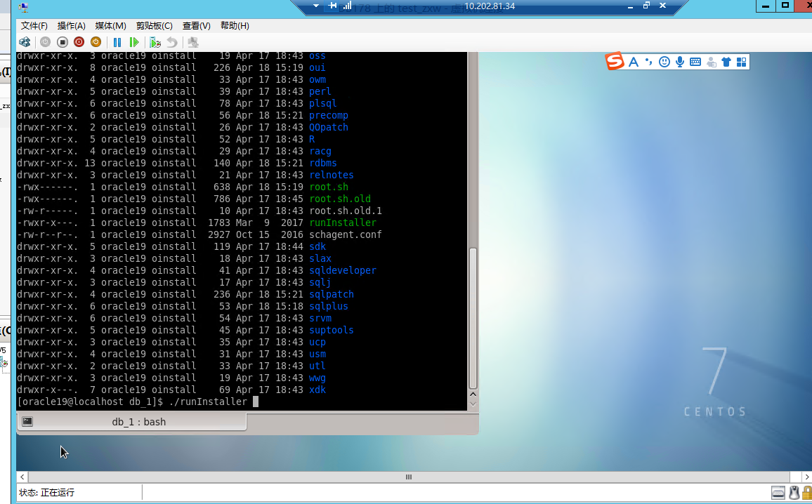The image size is (812, 504).
Task: Click the Sogou account person icon
Action: [x=712, y=62]
